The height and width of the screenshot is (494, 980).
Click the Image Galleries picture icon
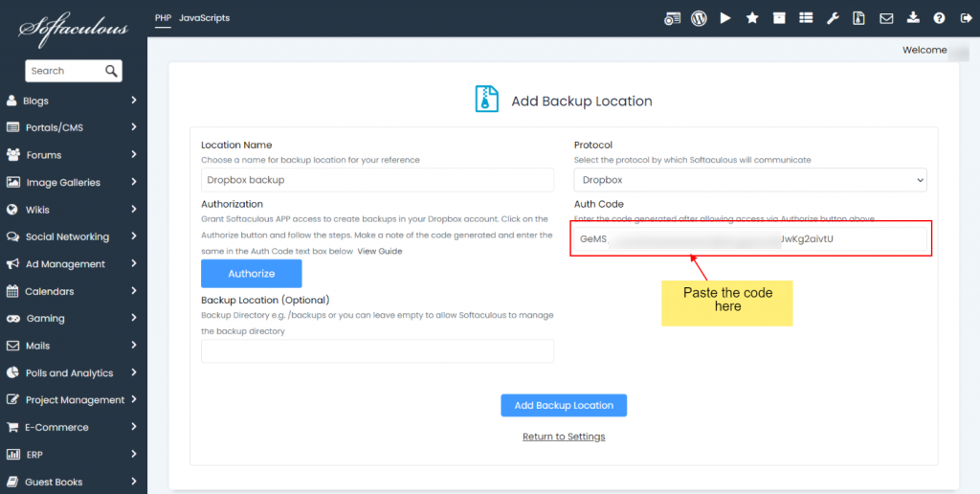click(x=13, y=183)
